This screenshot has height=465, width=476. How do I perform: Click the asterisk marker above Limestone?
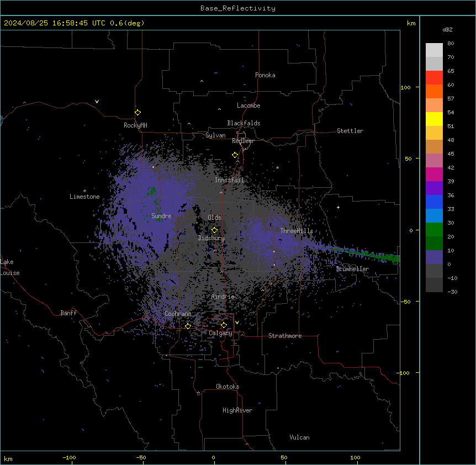(84, 191)
